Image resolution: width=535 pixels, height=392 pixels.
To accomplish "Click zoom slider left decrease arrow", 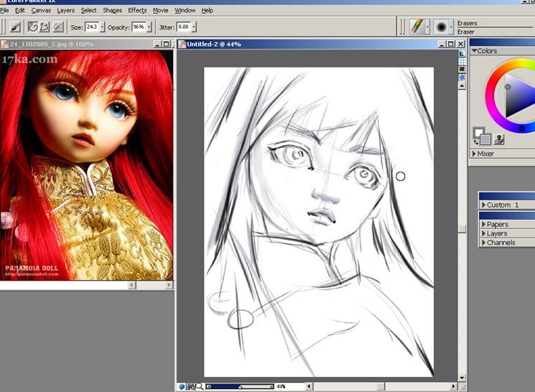I will 208,386.
